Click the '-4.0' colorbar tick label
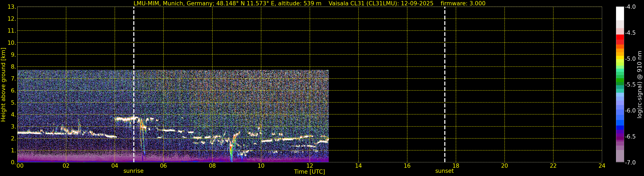Screen dimensions: 644x176 630,7
